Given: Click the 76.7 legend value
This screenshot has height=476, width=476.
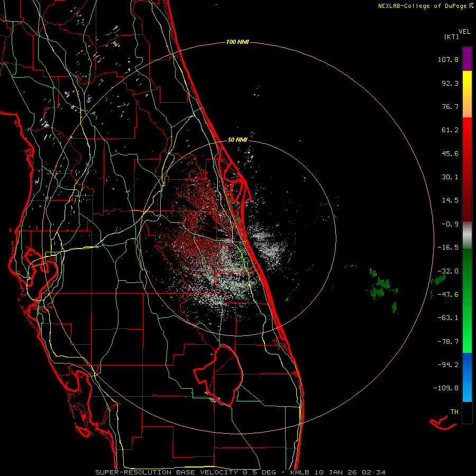Looking at the screenshot, I should (450, 106).
